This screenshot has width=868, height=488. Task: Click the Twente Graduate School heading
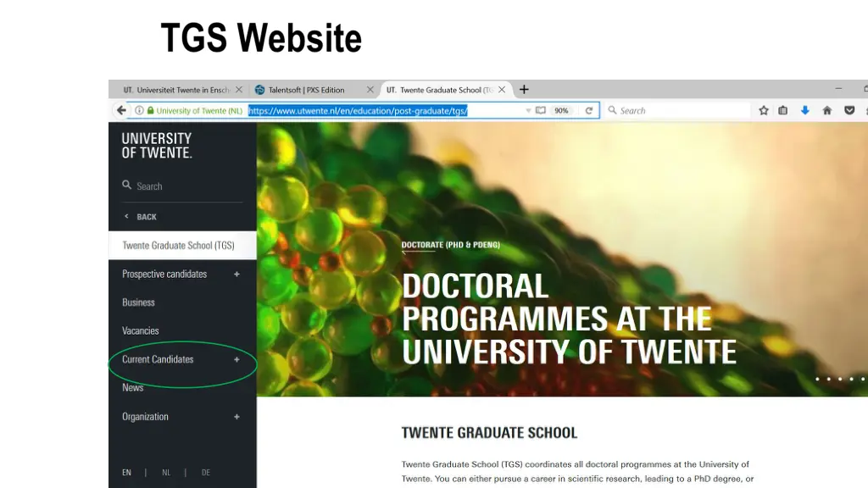489,433
